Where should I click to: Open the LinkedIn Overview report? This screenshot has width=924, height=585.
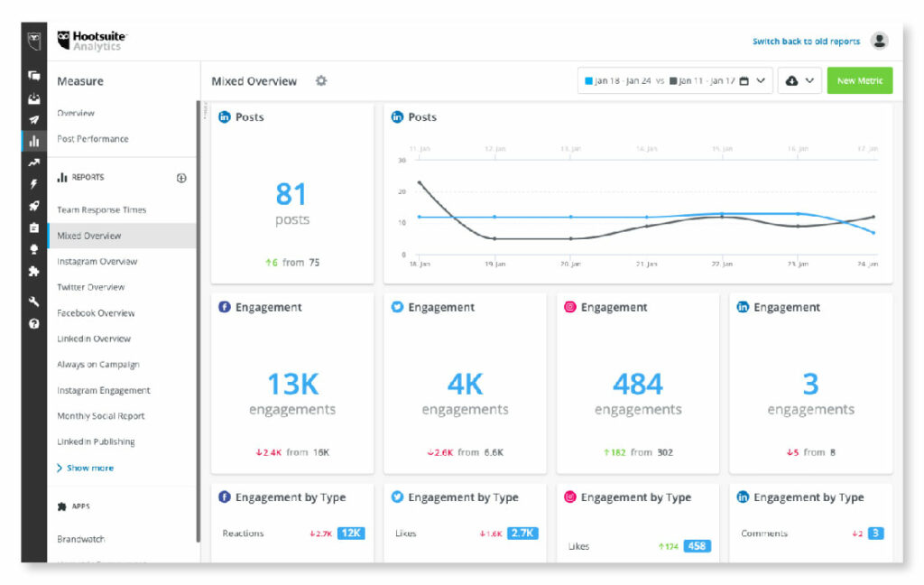(x=94, y=339)
